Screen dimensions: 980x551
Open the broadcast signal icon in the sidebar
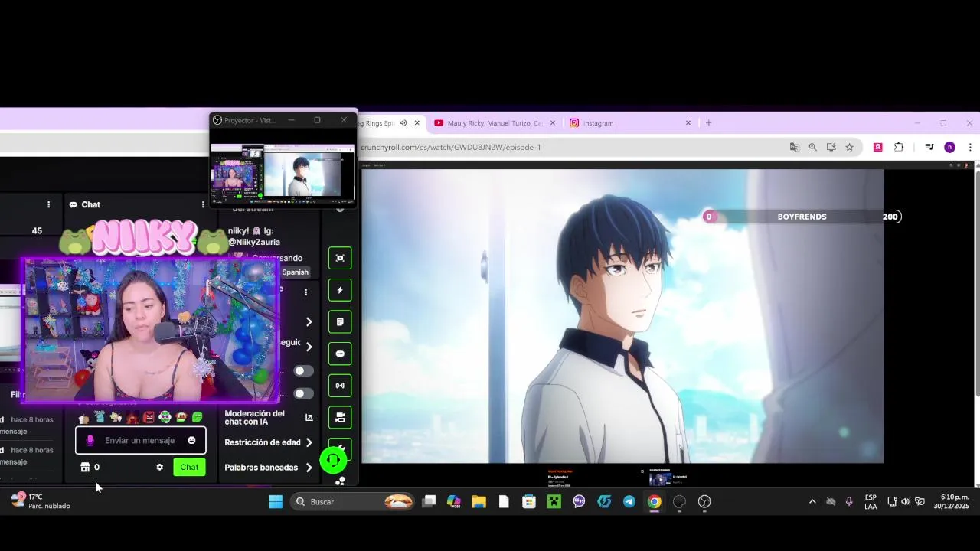pyautogui.click(x=340, y=386)
